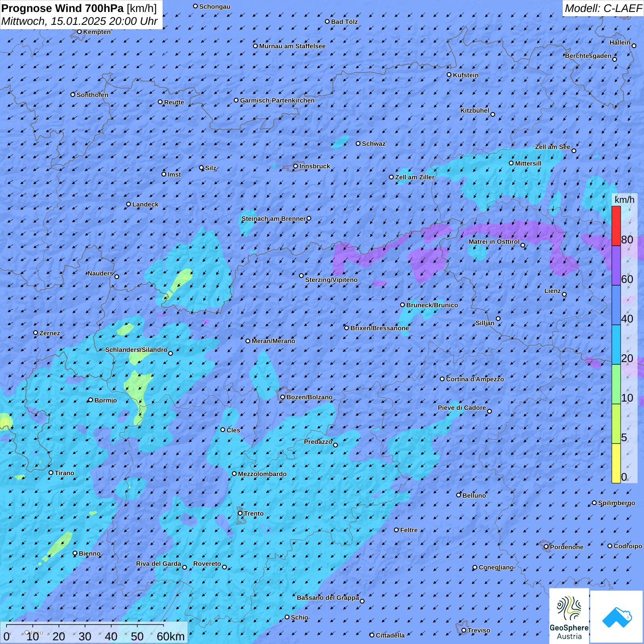Click the 'Tirano' label
Screen dimensions: 644x644
(64, 473)
